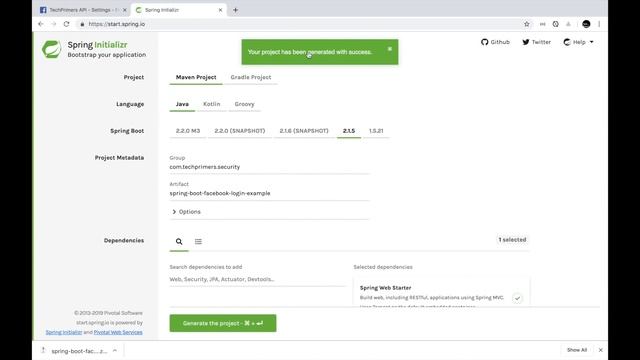Edit the Artifact name field
Image resolution: width=640 pixels, height=360 pixels.
tap(269, 193)
